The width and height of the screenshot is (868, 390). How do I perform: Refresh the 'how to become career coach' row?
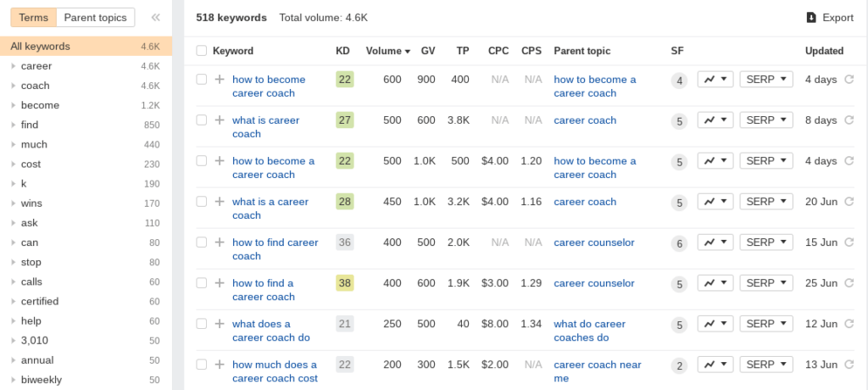click(849, 79)
